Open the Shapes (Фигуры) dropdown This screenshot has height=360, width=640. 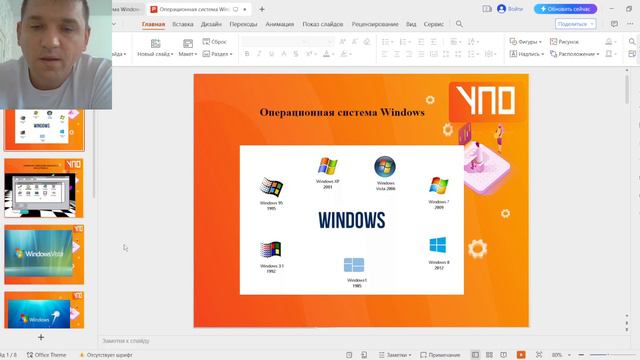(526, 42)
